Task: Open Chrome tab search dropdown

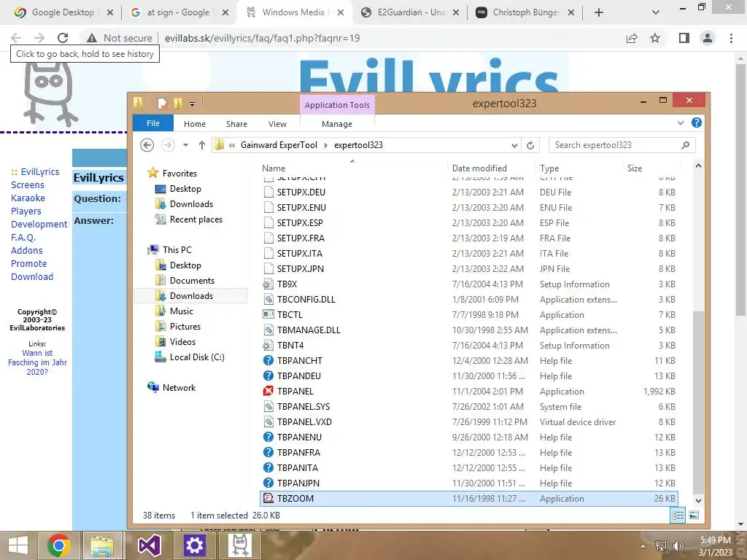Action: pos(656,12)
